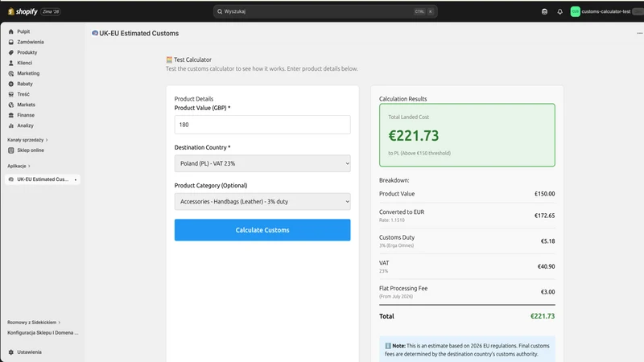
Task: Click the Rabaty discount icon
Action: (x=11, y=84)
